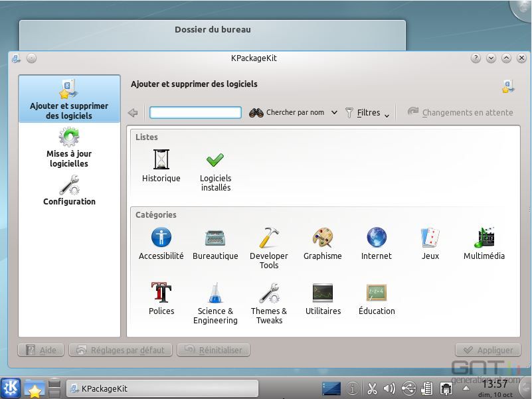Open the Themes & Tweaks category
This screenshot has height=399, width=532.
tap(269, 303)
